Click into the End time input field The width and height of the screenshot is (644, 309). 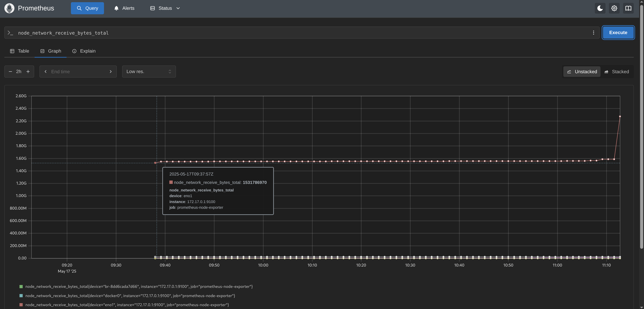coord(78,72)
